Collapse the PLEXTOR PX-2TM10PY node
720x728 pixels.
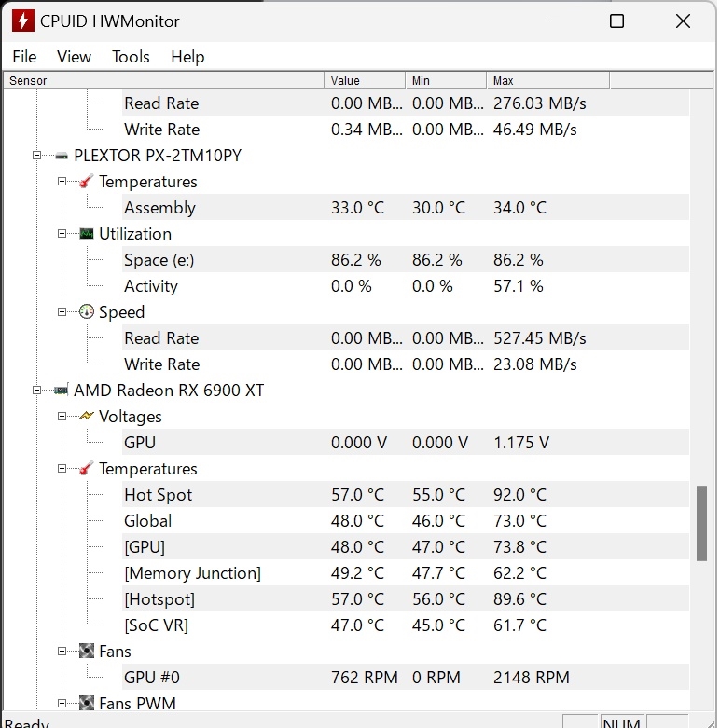pos(36,156)
